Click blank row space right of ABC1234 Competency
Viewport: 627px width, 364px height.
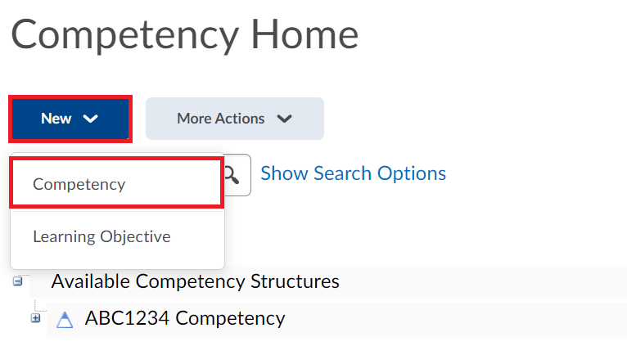[456, 320]
